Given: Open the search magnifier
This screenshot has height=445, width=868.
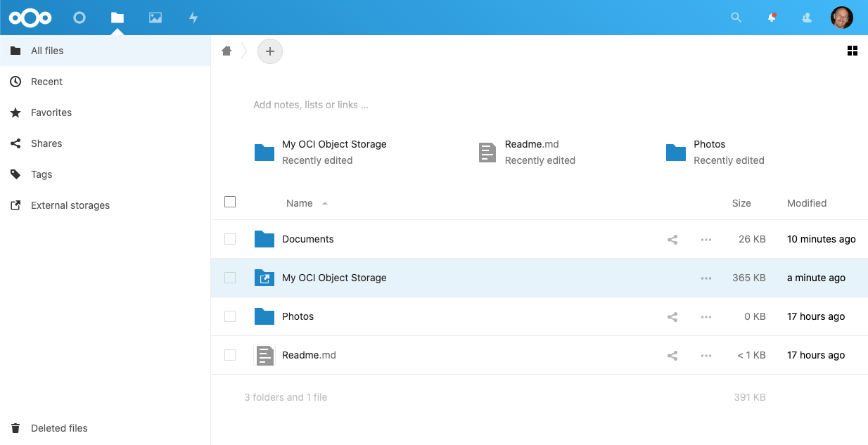Looking at the screenshot, I should 736,17.
